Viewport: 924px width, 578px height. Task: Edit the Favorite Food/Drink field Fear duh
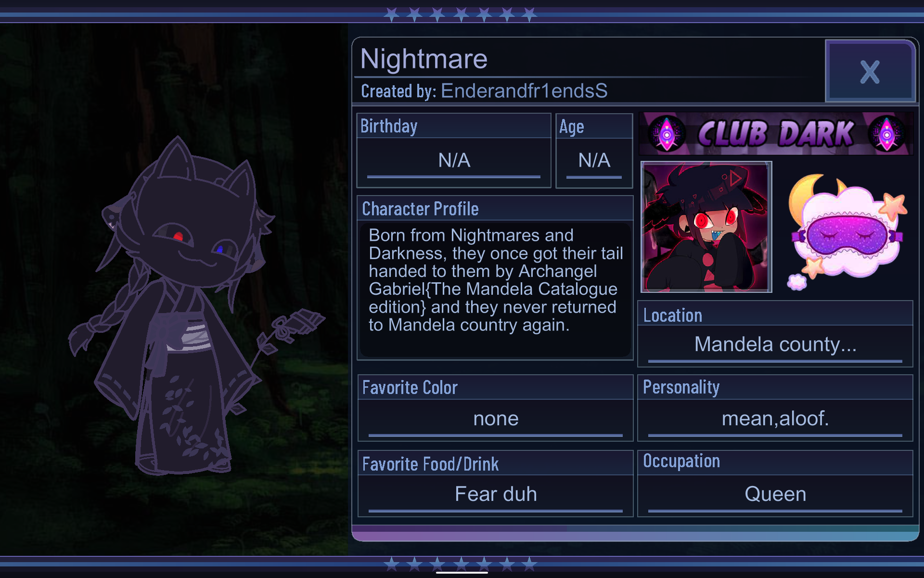pyautogui.click(x=496, y=495)
